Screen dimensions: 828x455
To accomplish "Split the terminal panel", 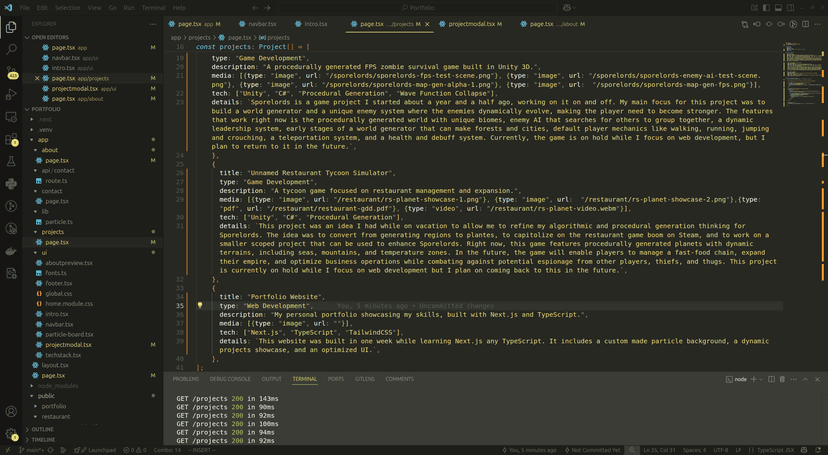I will click(771, 380).
